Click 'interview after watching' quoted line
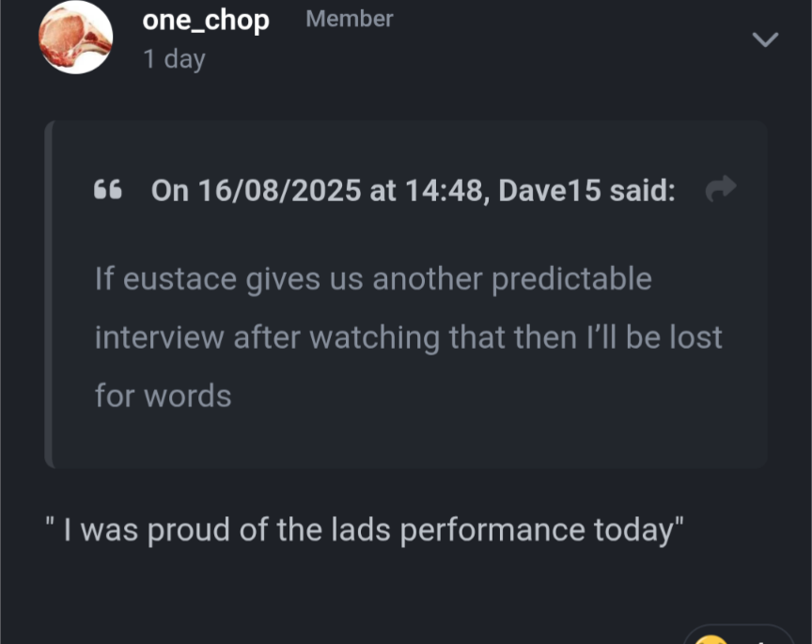The image size is (812, 644). pos(267,338)
